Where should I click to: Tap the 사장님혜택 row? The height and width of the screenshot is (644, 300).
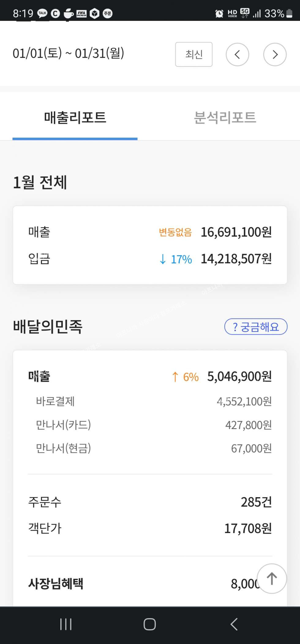56,583
